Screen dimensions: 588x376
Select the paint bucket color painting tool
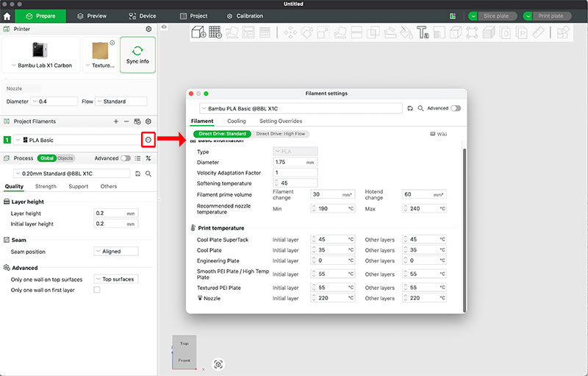[x=406, y=32]
